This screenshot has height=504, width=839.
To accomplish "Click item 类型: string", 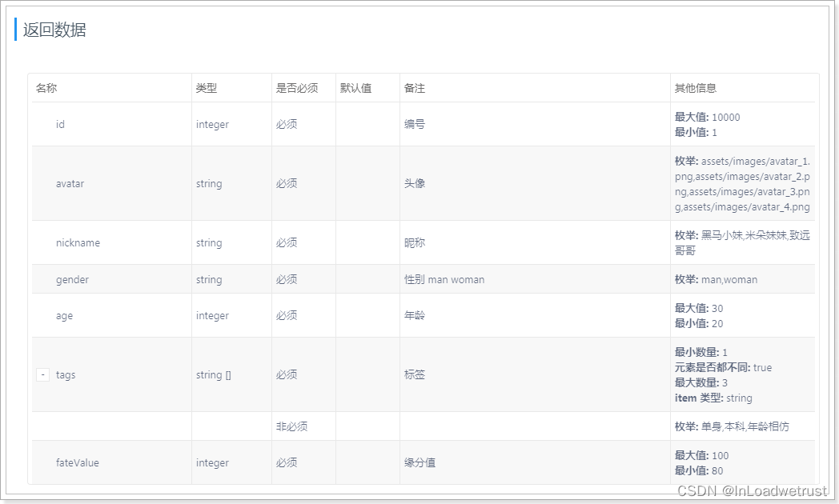I will point(713,398).
